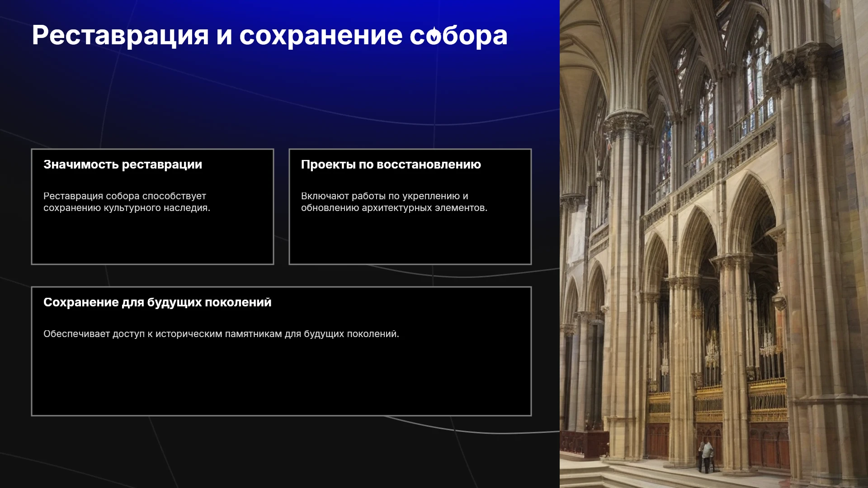Select the heading "Значимость реставрации"
Screen dimensions: 868x488
click(x=123, y=164)
